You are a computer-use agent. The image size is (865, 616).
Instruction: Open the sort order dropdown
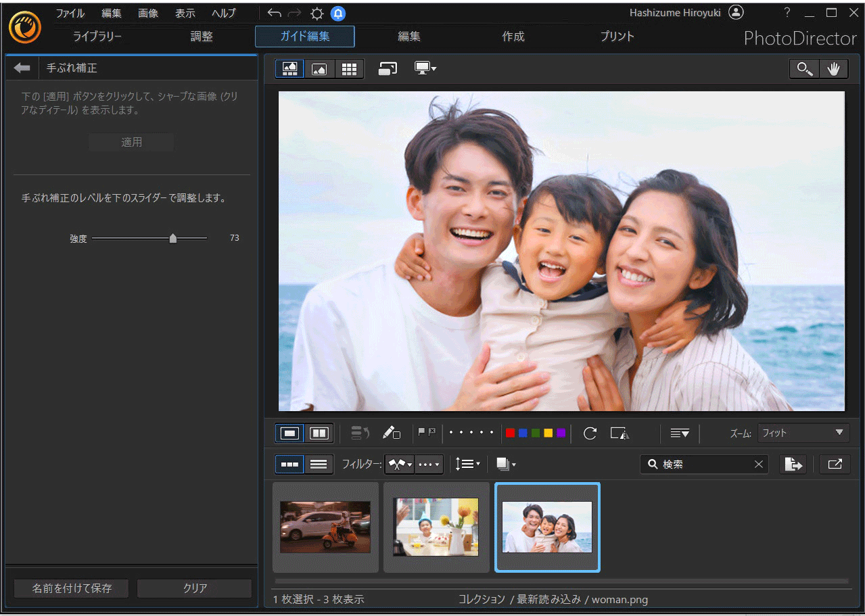click(x=467, y=465)
